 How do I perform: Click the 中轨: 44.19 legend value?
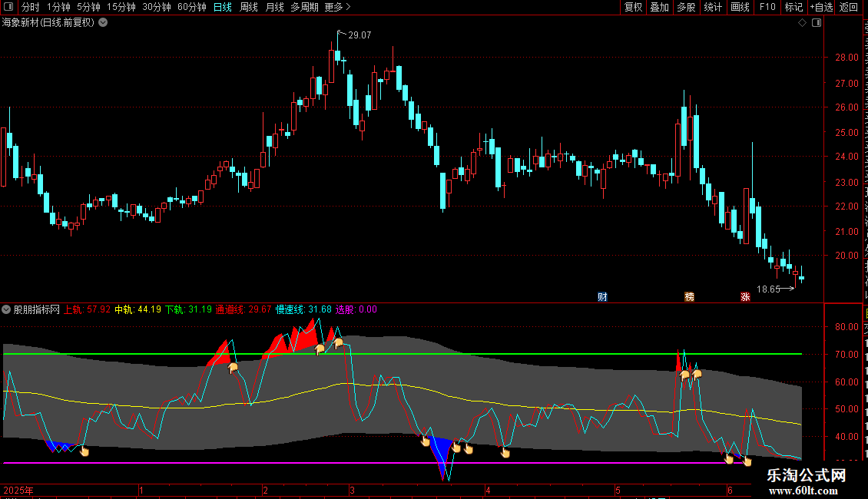click(137, 310)
